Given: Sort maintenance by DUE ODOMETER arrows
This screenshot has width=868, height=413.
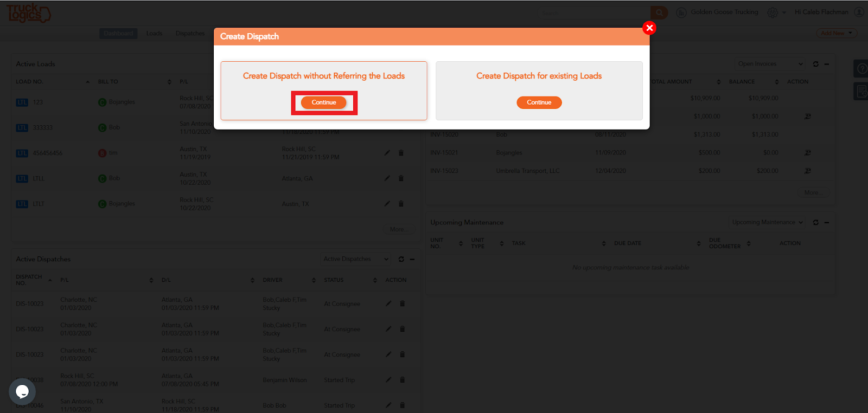Looking at the screenshot, I should click(x=749, y=243).
